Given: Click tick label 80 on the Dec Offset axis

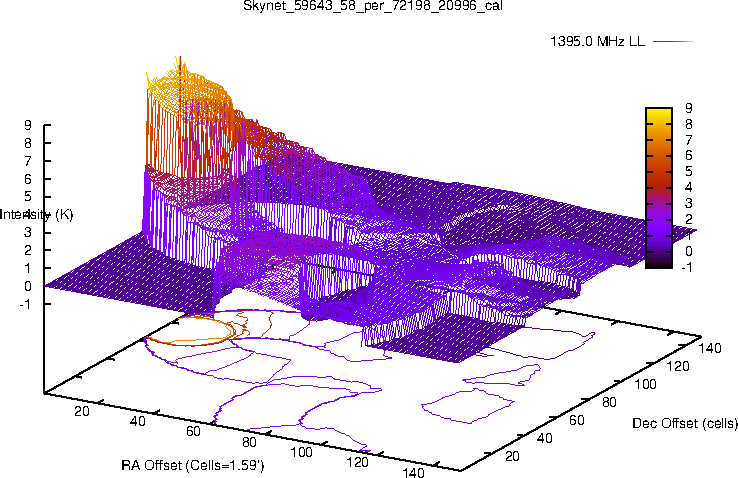Looking at the screenshot, I should tap(610, 402).
